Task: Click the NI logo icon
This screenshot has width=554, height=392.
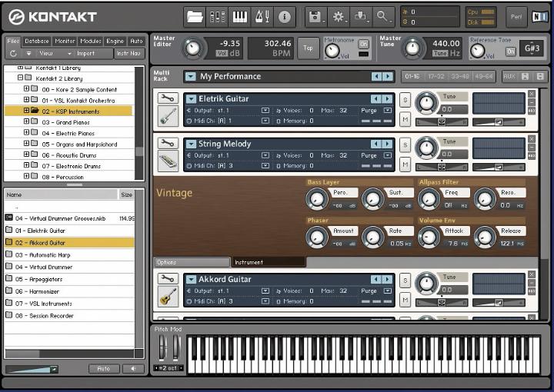Action: (539, 17)
